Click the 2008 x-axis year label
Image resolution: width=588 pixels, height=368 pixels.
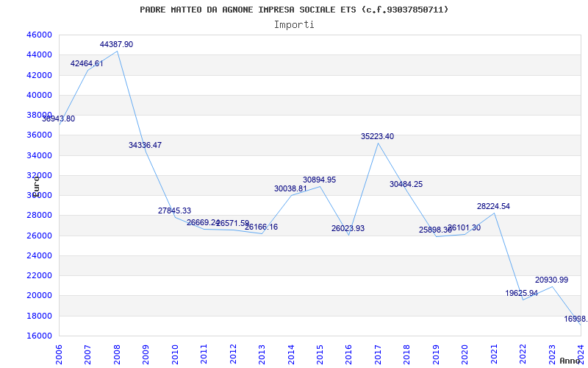click(x=117, y=354)
